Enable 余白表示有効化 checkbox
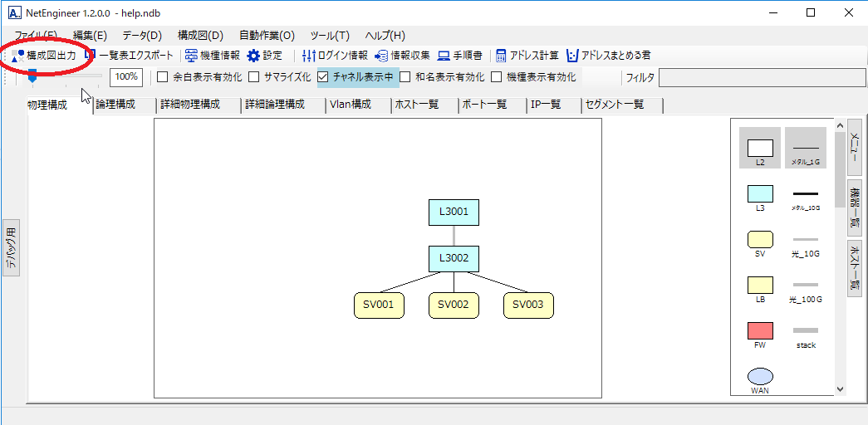The height and width of the screenshot is (425, 868). 163,77
